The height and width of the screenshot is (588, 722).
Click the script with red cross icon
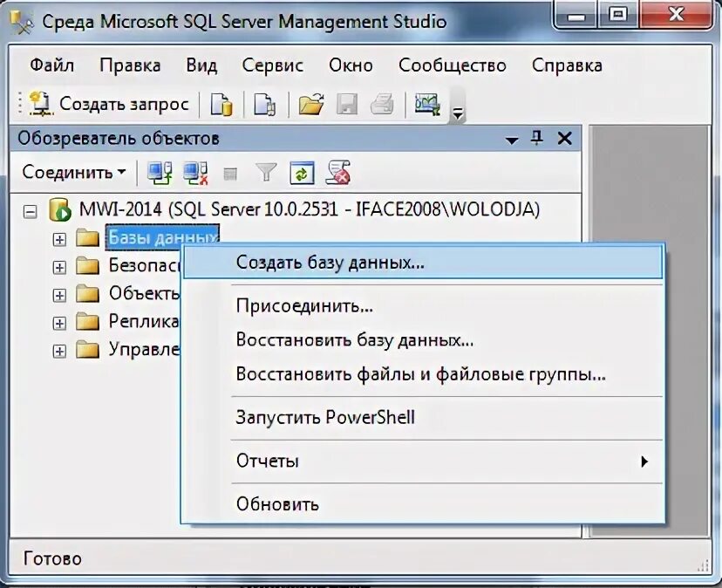338,174
